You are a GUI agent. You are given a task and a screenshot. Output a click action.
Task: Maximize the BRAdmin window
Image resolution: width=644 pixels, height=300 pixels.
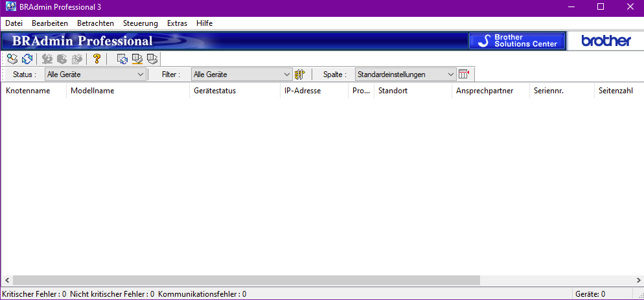tap(601, 7)
